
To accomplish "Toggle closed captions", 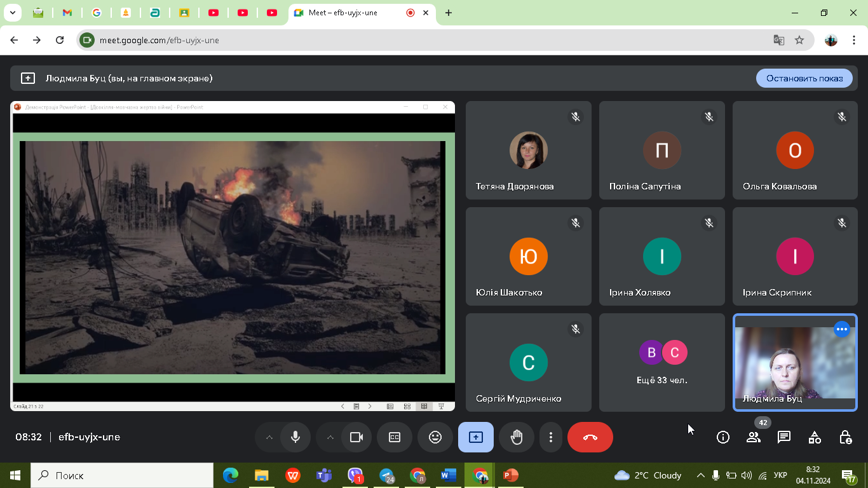I will [395, 437].
